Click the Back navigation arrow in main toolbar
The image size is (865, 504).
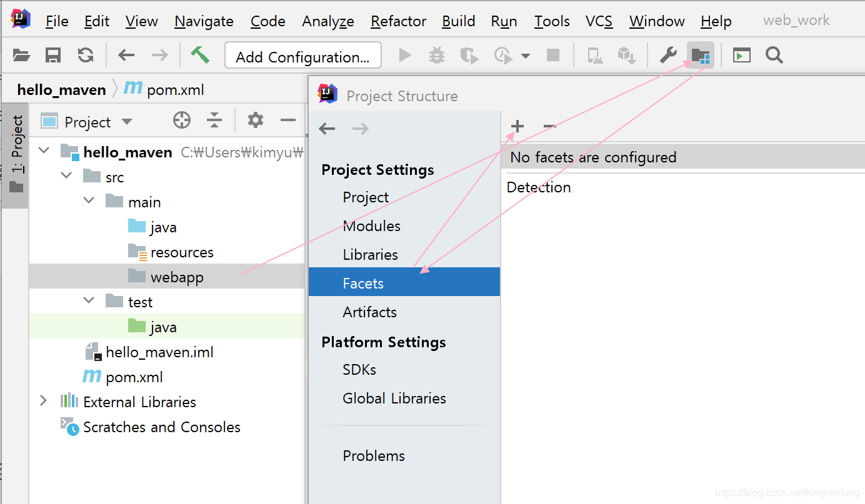pos(126,56)
